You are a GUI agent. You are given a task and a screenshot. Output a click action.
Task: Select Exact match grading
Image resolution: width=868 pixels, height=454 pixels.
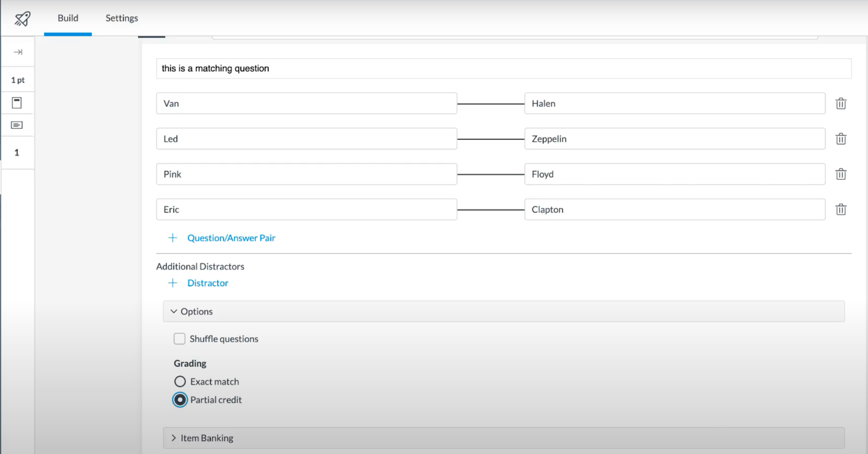[180, 382]
